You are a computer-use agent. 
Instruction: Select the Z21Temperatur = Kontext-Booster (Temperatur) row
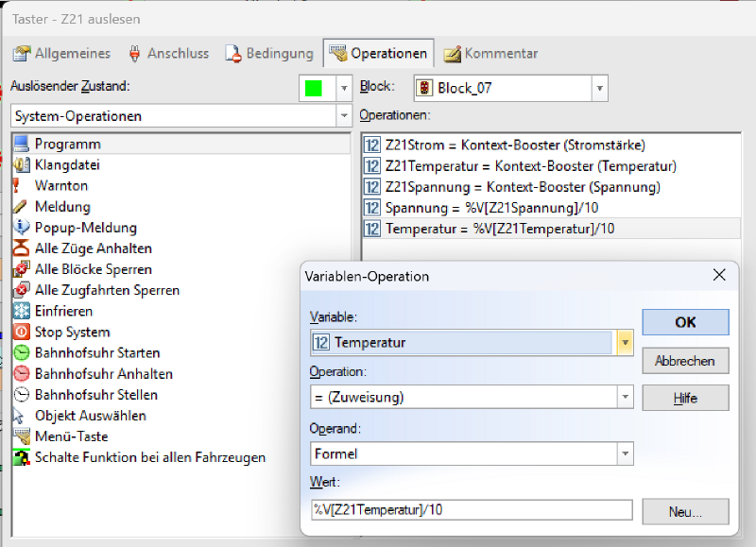coord(552,165)
